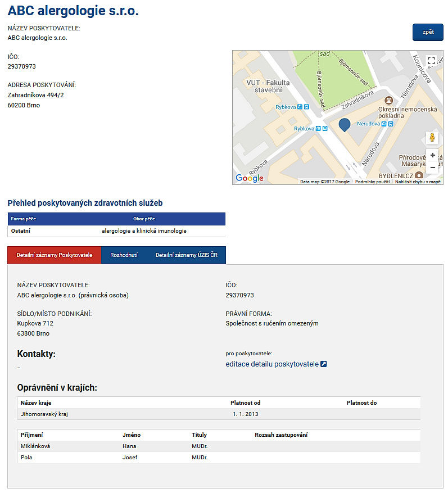
Task: Click the IČO number 29370973 at top
Action: click(22, 67)
